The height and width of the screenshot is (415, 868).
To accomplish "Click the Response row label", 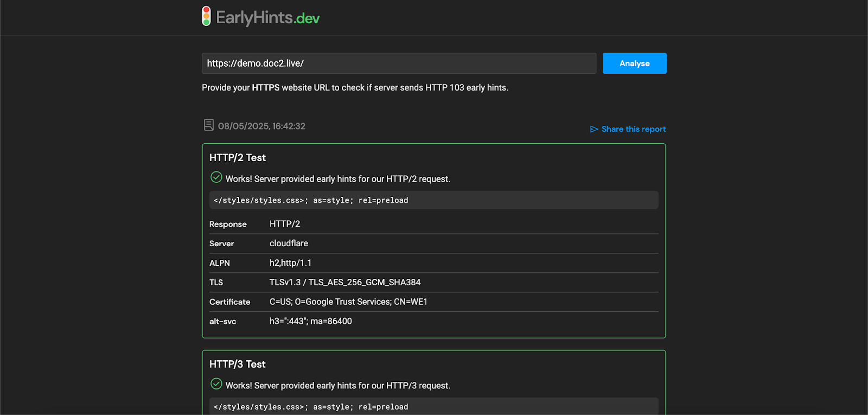I will tap(228, 224).
